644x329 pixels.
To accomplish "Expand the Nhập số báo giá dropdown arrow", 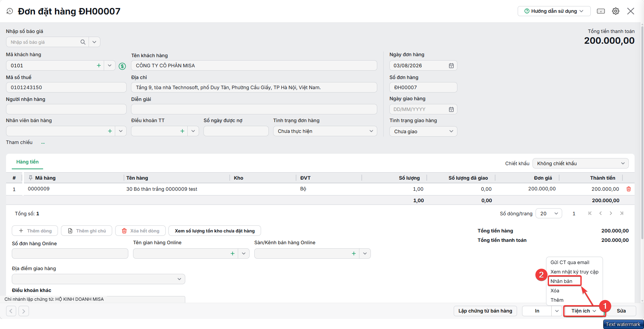I will coord(94,42).
